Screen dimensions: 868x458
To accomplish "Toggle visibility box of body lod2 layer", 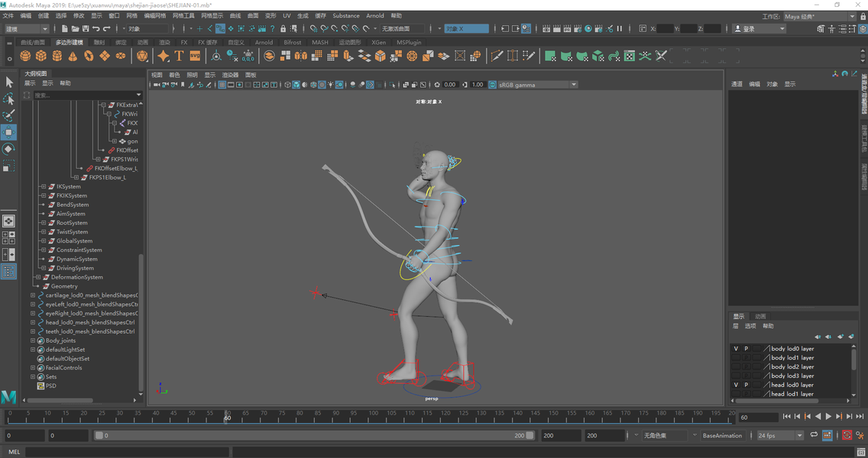I will point(736,366).
